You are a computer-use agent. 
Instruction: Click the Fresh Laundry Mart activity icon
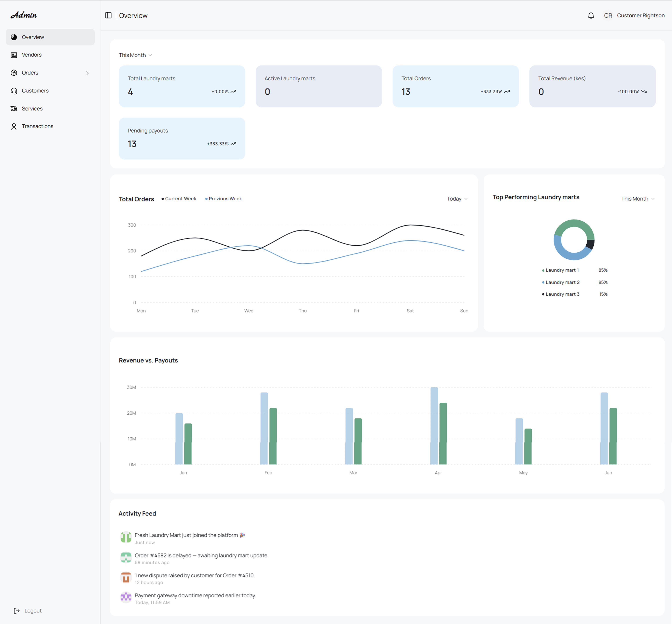pyautogui.click(x=125, y=538)
